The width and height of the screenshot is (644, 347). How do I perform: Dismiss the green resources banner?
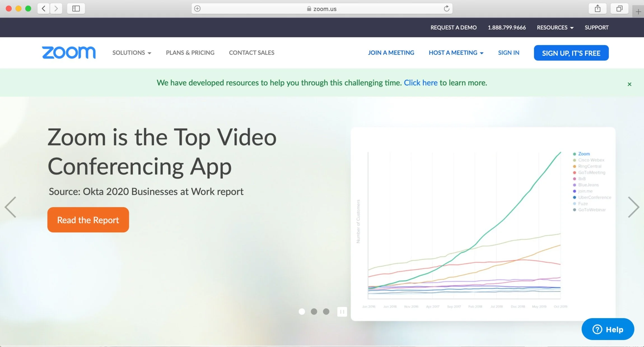tap(629, 84)
